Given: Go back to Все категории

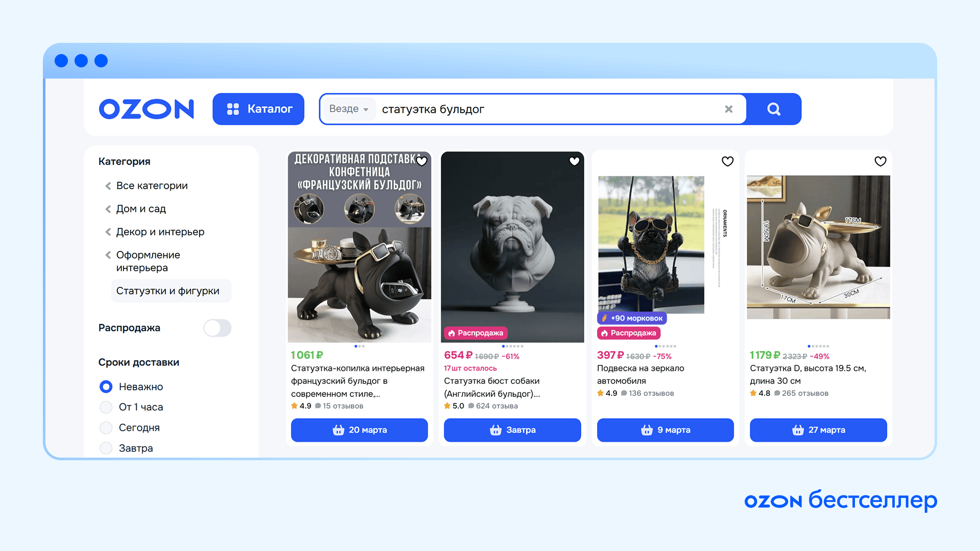Looking at the screenshot, I should [152, 186].
